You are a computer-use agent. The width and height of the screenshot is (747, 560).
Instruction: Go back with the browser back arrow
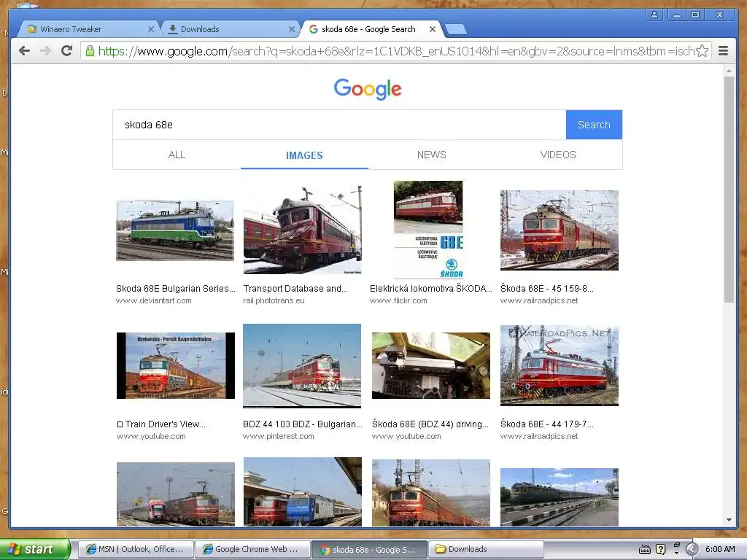[x=24, y=51]
